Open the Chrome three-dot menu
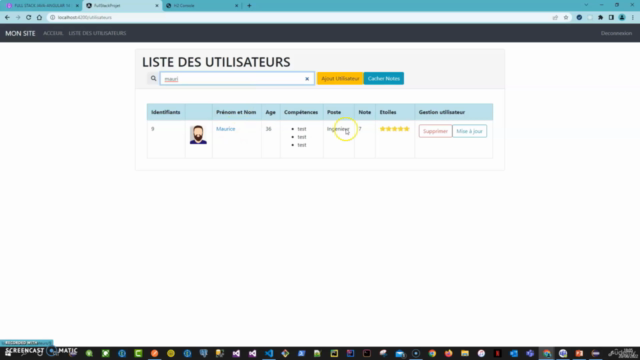640x360 pixels. pyautogui.click(x=633, y=18)
